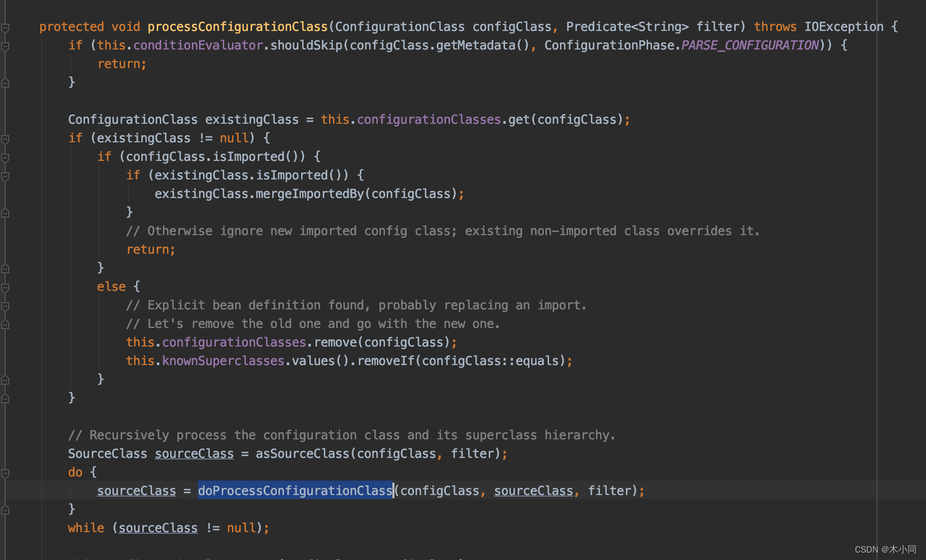Click the conditionEvaluator field reference

click(198, 45)
